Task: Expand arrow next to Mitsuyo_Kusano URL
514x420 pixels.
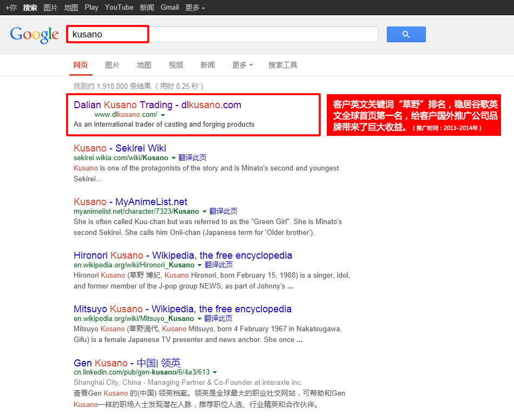Action: point(199,319)
